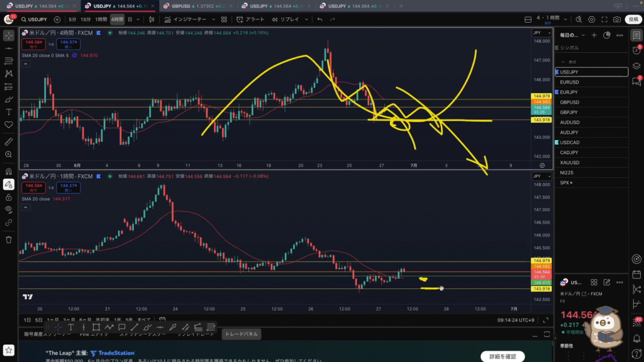Screen dimensions: 644x362
Task: Collapse the lower chart indicator legend
Action: click(x=25, y=207)
